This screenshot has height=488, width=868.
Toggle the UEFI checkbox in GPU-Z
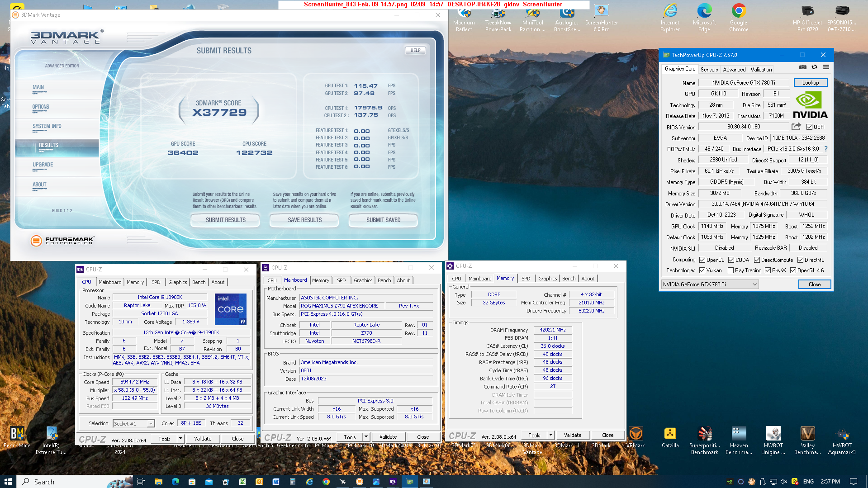coord(810,127)
